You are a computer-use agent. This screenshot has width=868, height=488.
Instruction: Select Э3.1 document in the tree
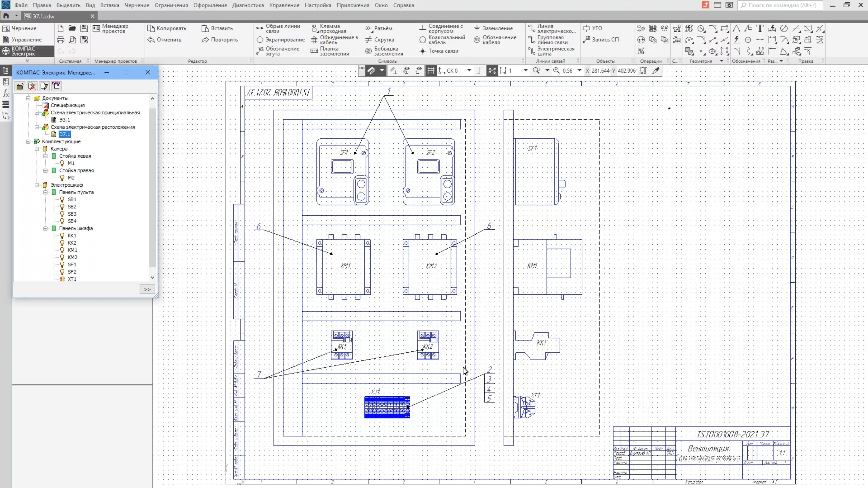(x=65, y=120)
